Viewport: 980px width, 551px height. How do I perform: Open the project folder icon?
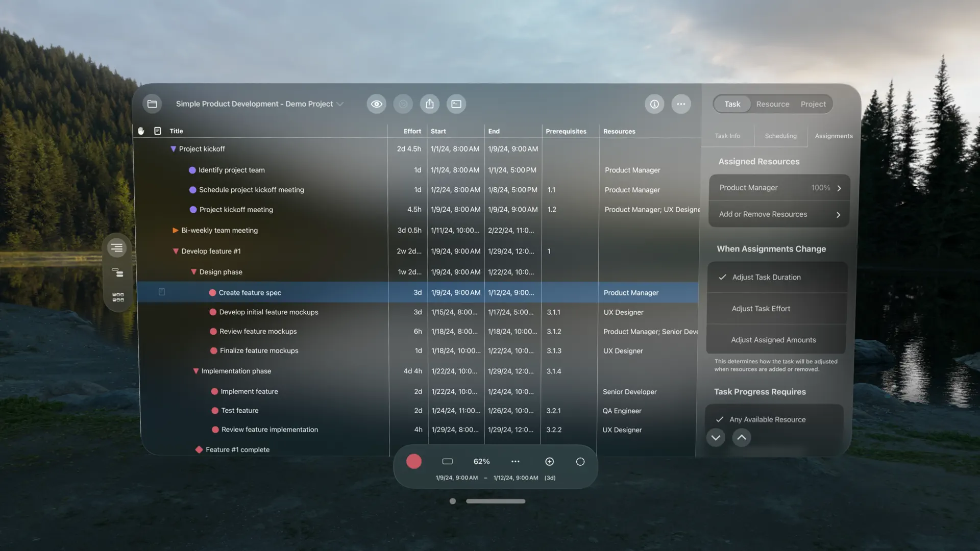tap(152, 104)
